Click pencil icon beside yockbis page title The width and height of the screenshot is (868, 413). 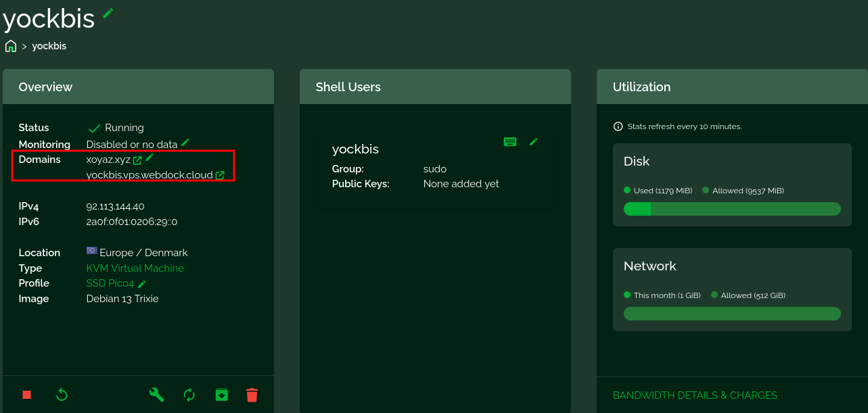pos(108,13)
